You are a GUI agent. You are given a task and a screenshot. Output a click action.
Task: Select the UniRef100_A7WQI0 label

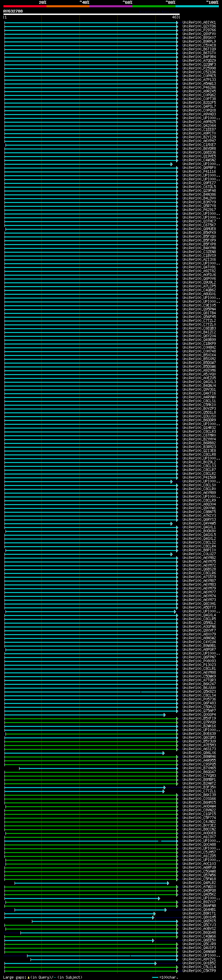199,886
